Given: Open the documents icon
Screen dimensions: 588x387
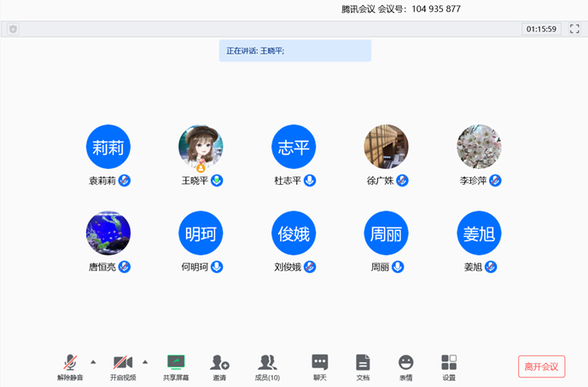Looking at the screenshot, I should 363,362.
